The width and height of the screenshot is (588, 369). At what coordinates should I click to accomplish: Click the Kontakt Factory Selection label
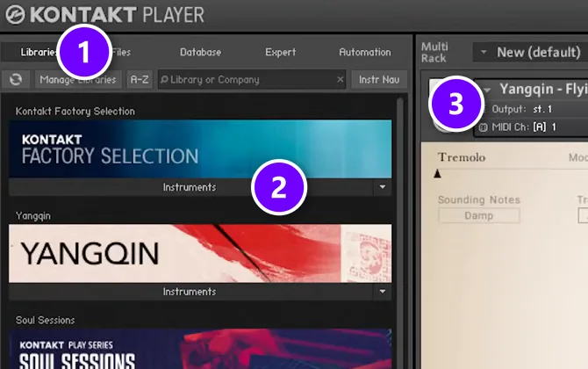75,112
